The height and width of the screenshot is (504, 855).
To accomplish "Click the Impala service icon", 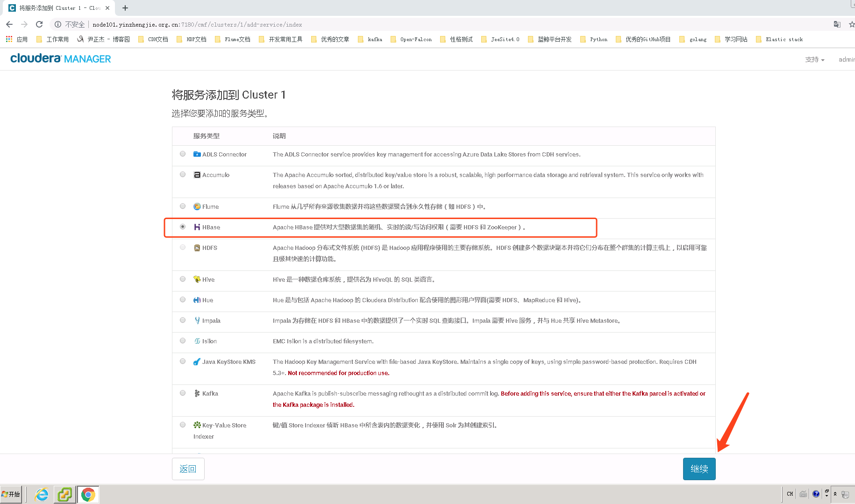I will [197, 320].
